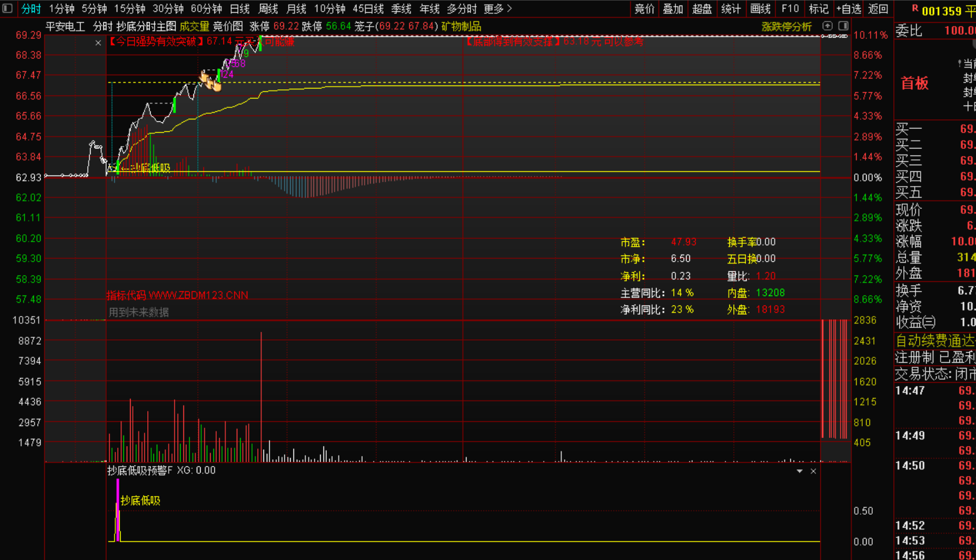Screen dimensions: 976x560
Task: Select the 60分钟 period tab
Action: click(206, 9)
